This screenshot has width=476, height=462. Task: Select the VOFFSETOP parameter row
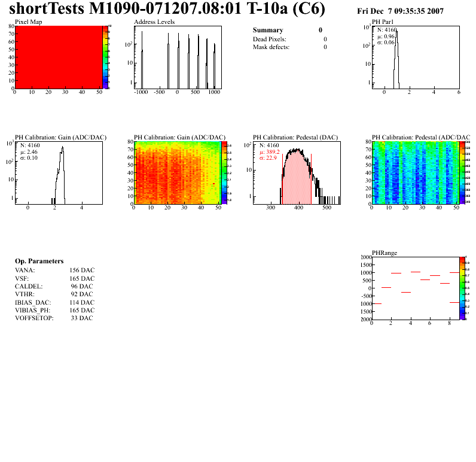point(54,318)
